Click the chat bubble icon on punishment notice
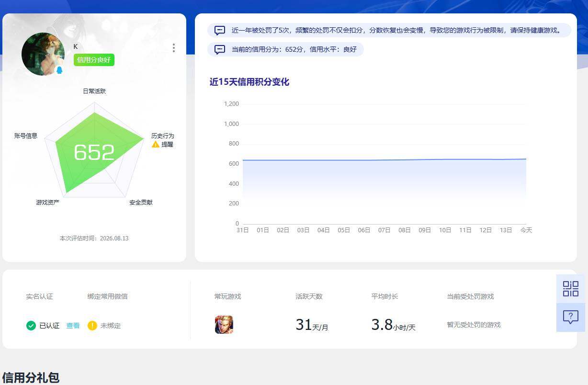Screen dimensions: 588x385 tap(220, 30)
